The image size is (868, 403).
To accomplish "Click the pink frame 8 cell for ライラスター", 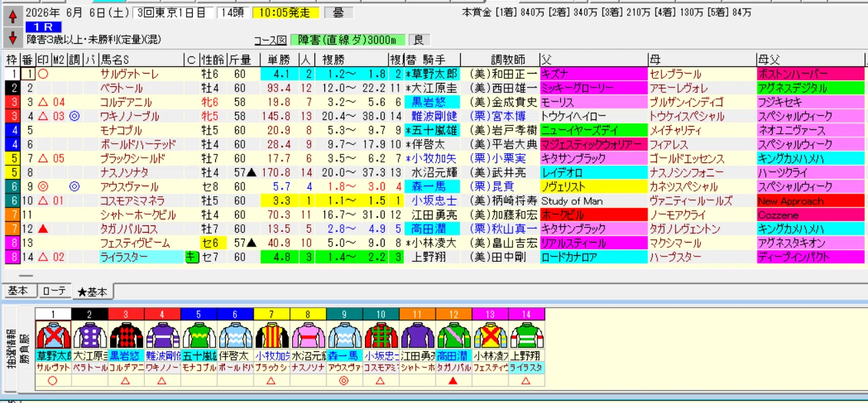I will tap(12, 257).
